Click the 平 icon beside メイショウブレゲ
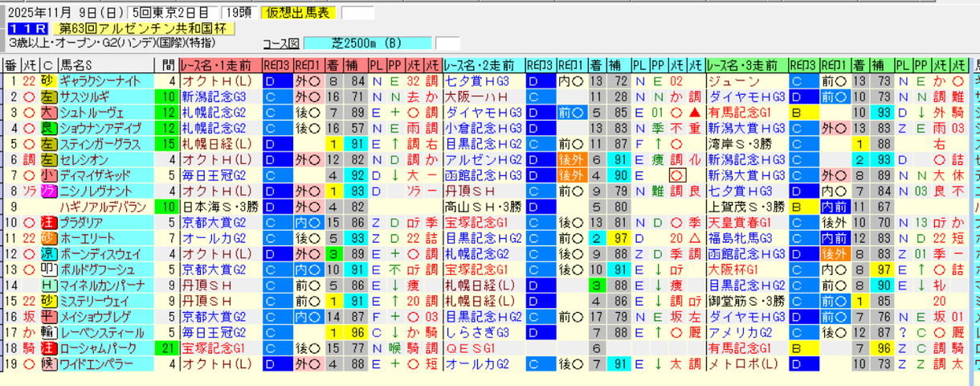980x386 pixels. point(48,316)
